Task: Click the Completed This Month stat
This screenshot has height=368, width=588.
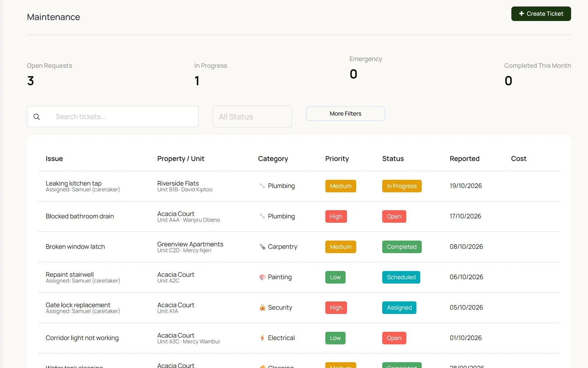Action: (537, 75)
